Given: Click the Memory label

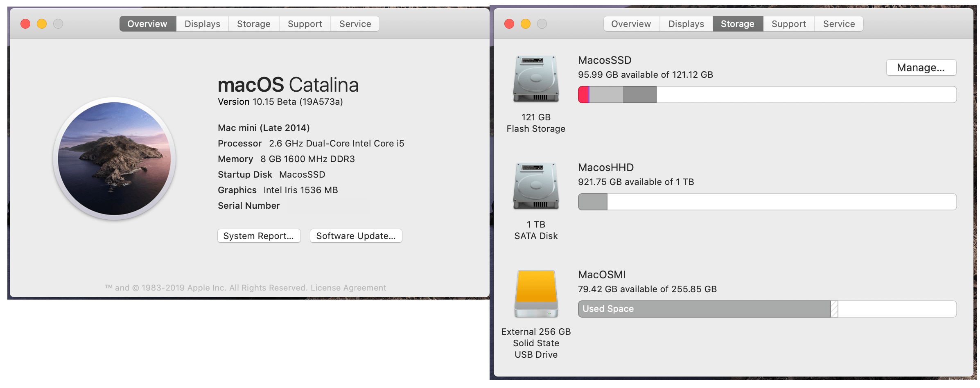Looking at the screenshot, I should pos(235,159).
